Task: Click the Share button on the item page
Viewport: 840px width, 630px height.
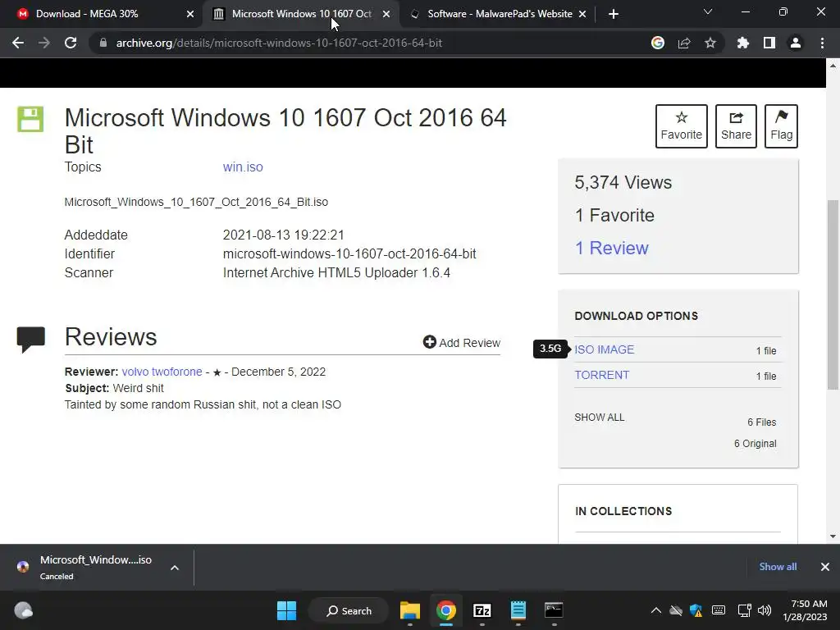Action: 736,126
